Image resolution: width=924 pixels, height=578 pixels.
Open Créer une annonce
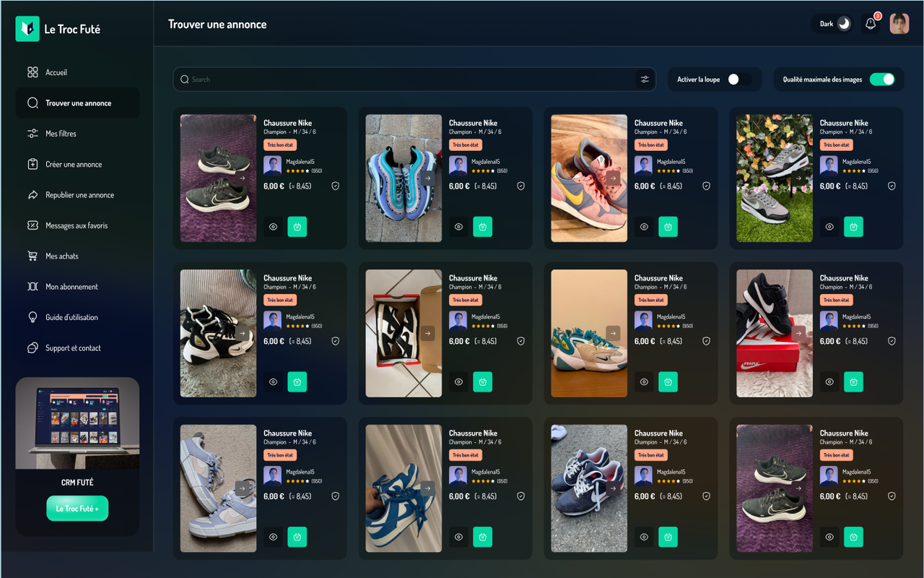(77, 164)
